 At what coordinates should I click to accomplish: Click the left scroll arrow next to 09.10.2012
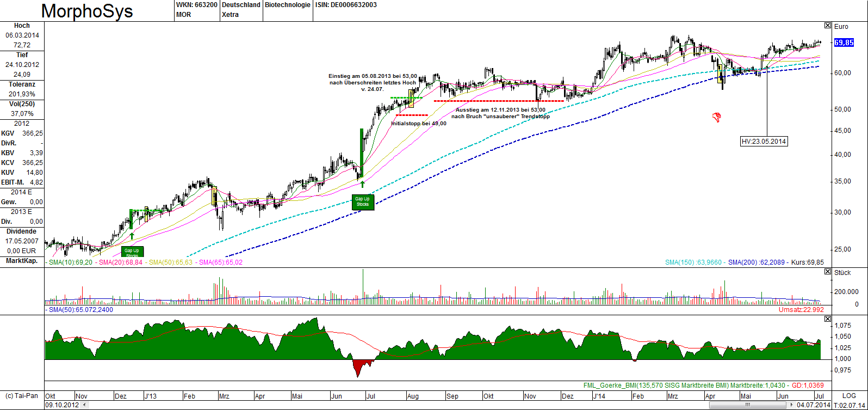84,405
